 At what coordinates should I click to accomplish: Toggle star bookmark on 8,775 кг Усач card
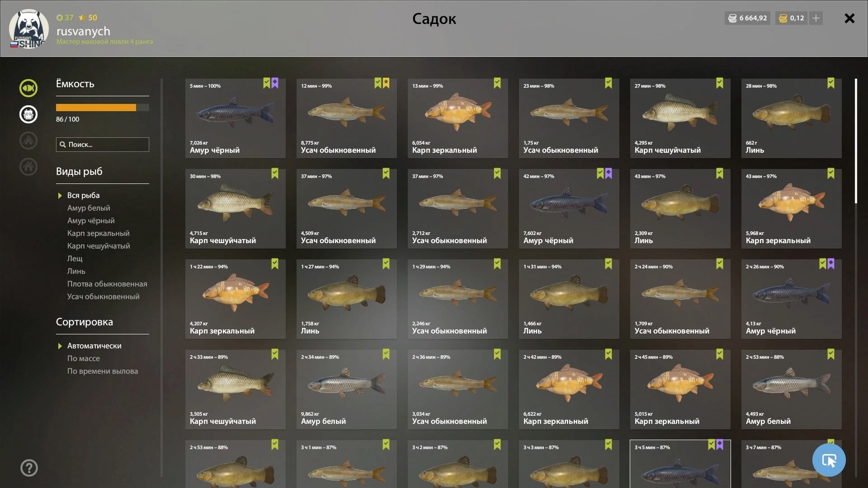[386, 83]
